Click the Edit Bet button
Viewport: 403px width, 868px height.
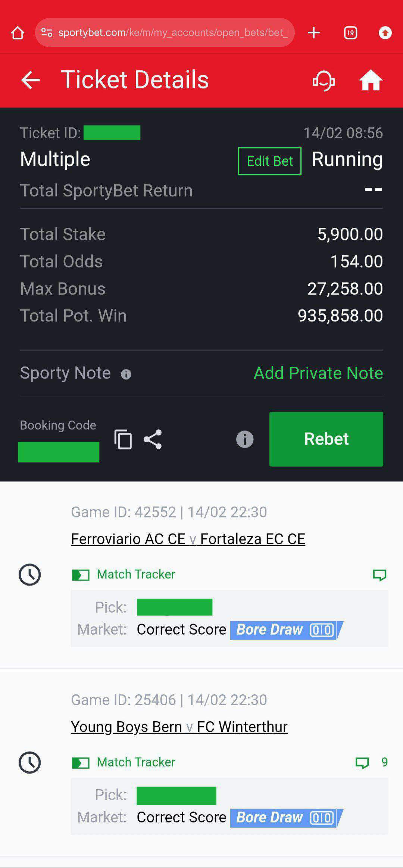(269, 161)
